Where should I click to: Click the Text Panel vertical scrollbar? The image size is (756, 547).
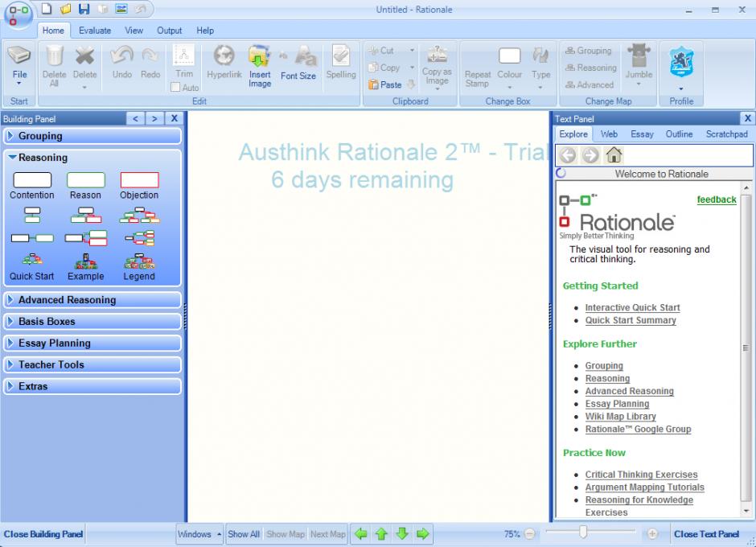(746, 348)
